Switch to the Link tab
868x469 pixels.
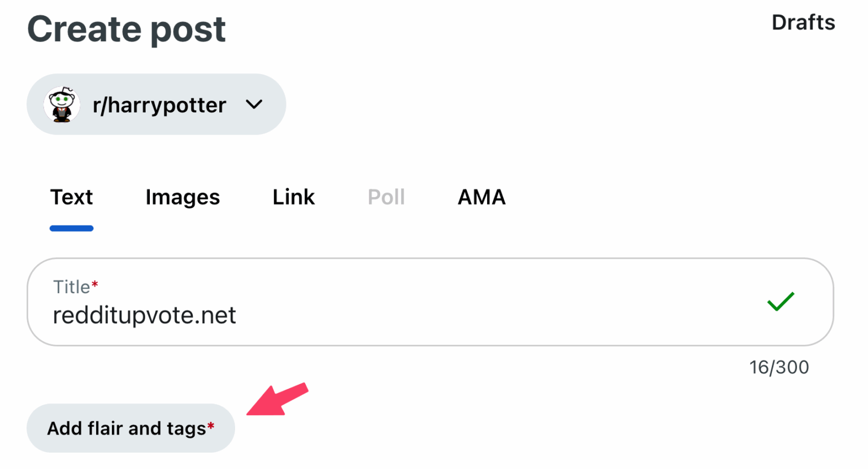[x=293, y=197]
